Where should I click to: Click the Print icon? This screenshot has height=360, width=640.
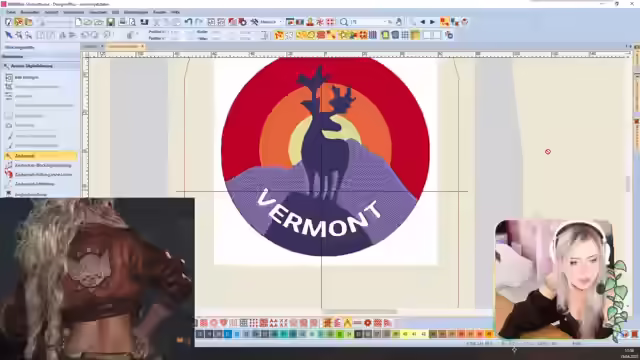(122, 22)
